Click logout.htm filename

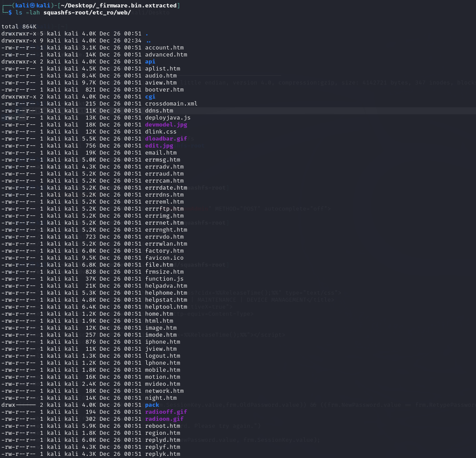[163, 356]
